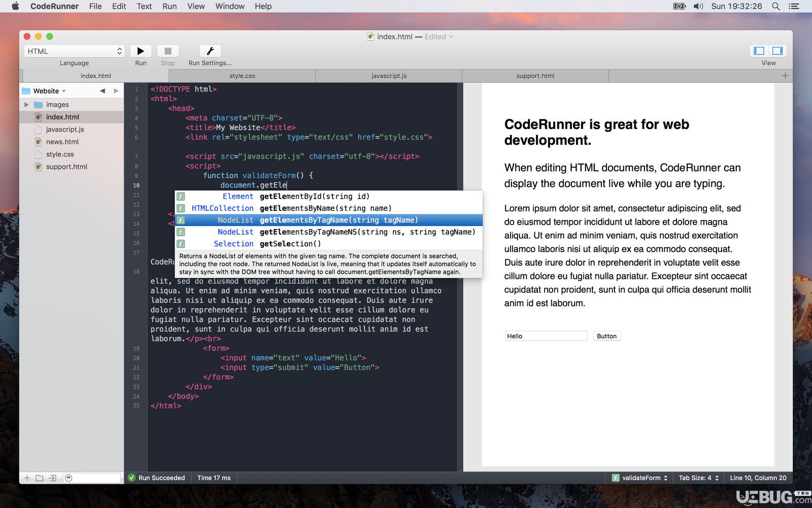Viewport: 812px width, 508px height.
Task: Open the Tab Size dropdown
Action: [698, 478]
